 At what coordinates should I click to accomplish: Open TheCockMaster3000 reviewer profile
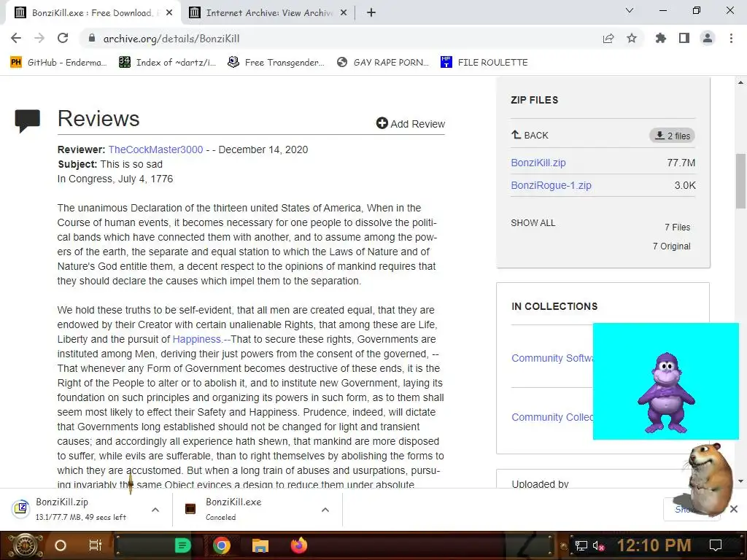156,149
